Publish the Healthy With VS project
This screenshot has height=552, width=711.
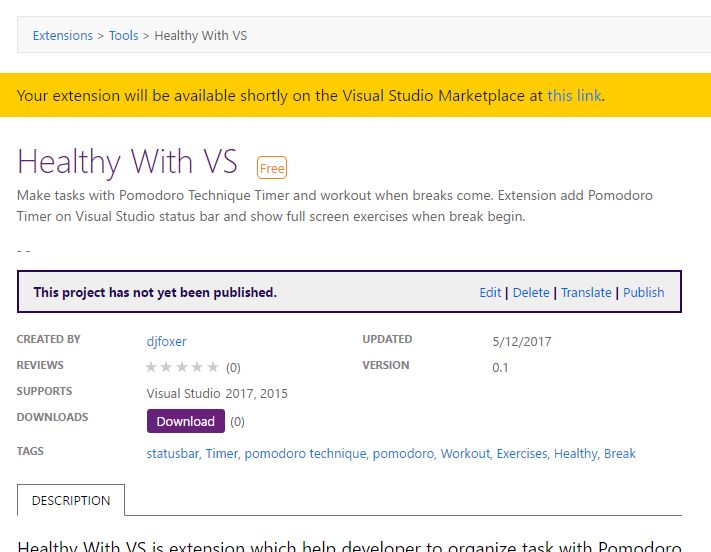coord(643,293)
